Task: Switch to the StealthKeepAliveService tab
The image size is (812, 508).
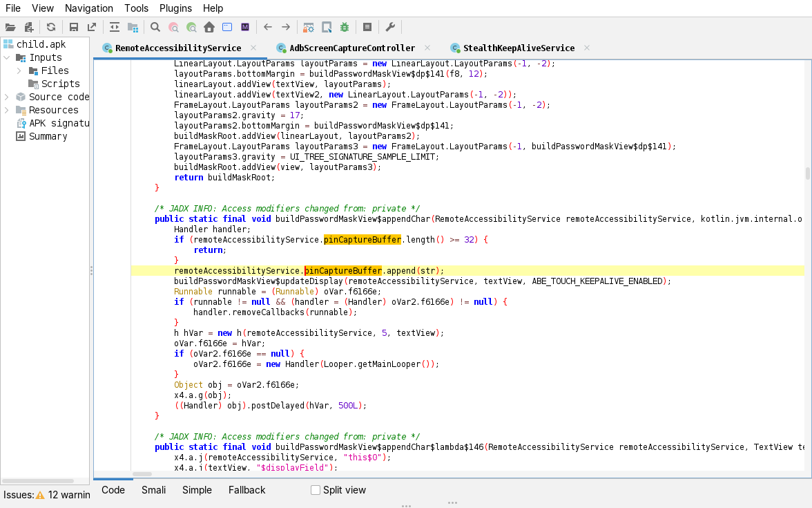Action: click(x=519, y=48)
